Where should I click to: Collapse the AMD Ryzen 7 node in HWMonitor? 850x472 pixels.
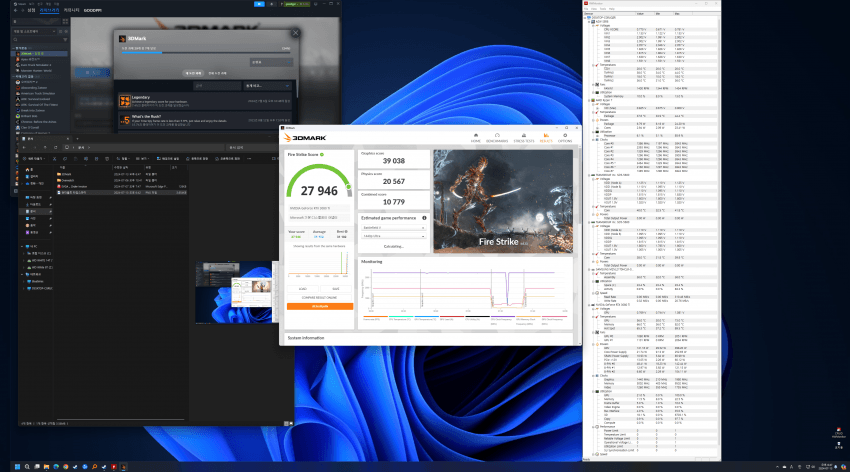coord(589,100)
